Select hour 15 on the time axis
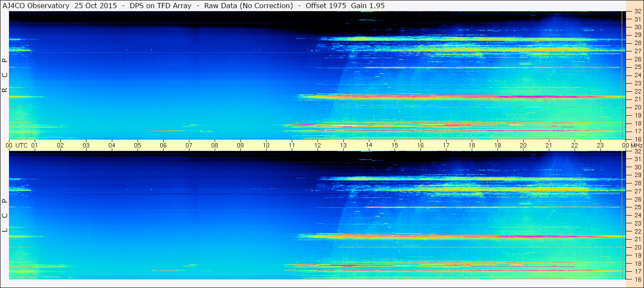 pos(395,145)
